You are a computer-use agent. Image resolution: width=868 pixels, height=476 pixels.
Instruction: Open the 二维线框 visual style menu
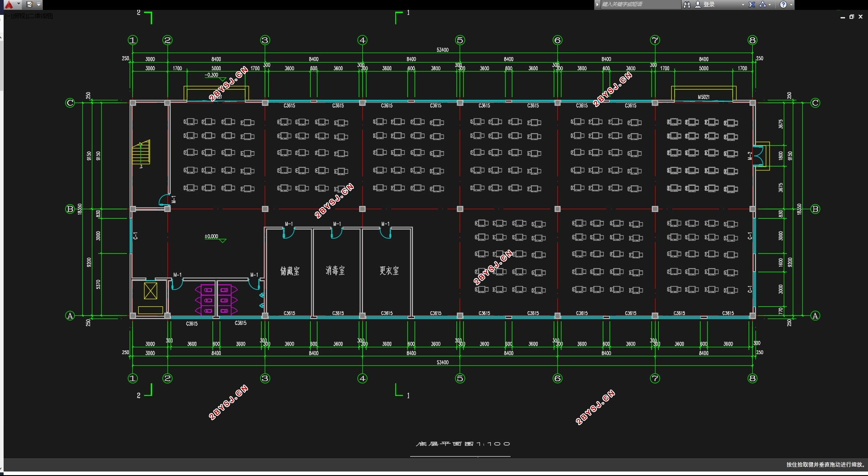[x=41, y=16]
